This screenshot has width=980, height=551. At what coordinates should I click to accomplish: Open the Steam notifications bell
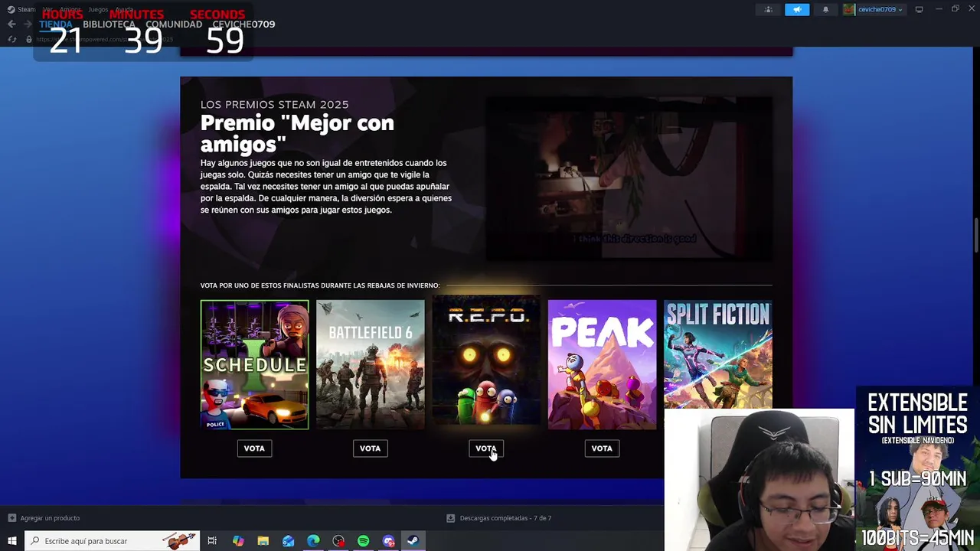(x=825, y=9)
